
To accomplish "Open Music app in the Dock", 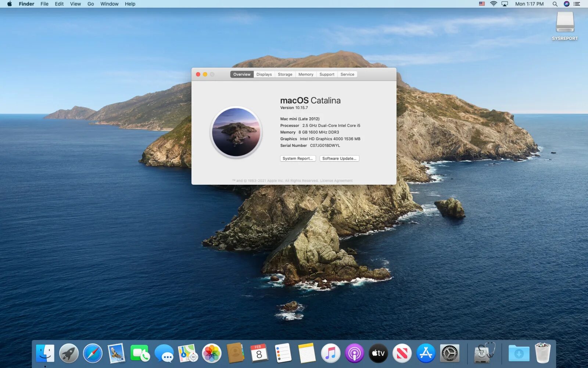I will (x=331, y=353).
